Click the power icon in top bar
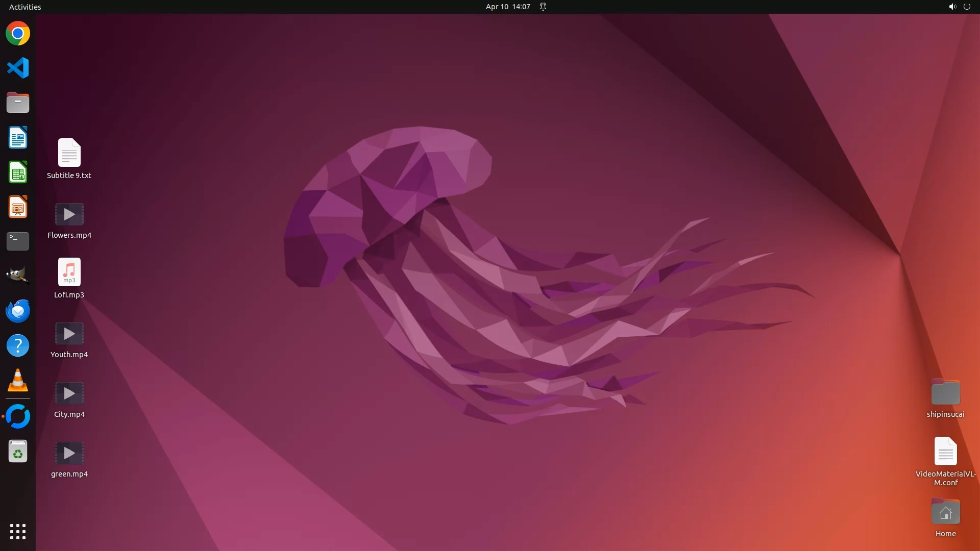This screenshot has height=551, width=980. click(x=967, y=7)
